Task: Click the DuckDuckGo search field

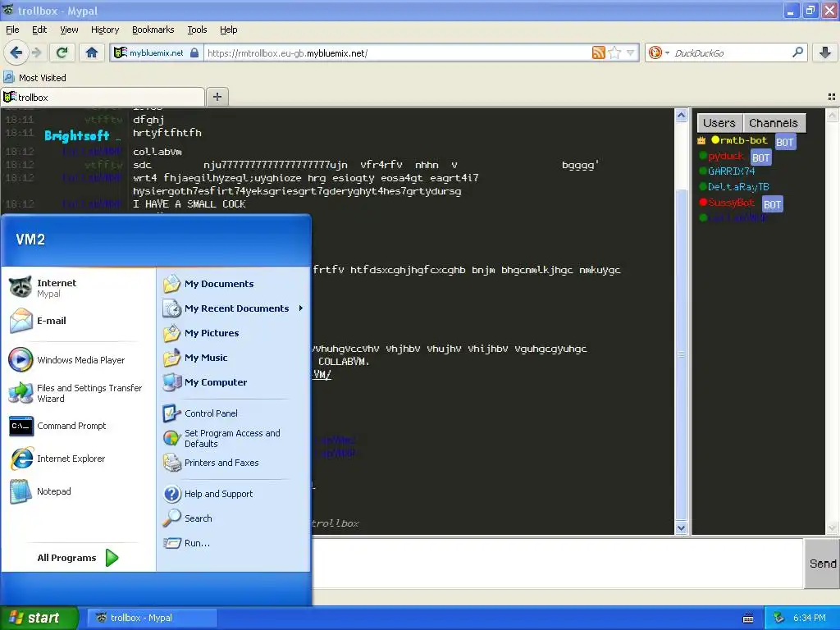Action: tap(731, 53)
